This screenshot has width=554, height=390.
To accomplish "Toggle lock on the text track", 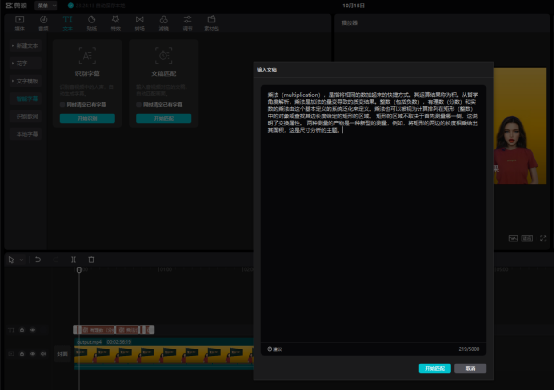I will (22, 330).
